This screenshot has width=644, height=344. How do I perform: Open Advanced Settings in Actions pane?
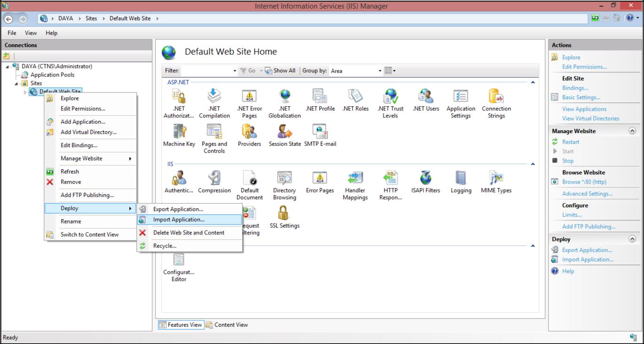(587, 194)
